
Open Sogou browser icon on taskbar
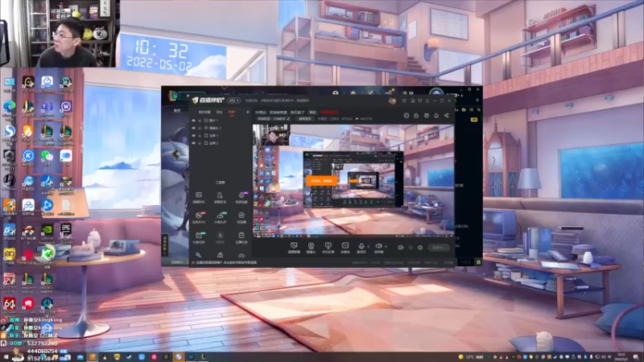click(178, 357)
